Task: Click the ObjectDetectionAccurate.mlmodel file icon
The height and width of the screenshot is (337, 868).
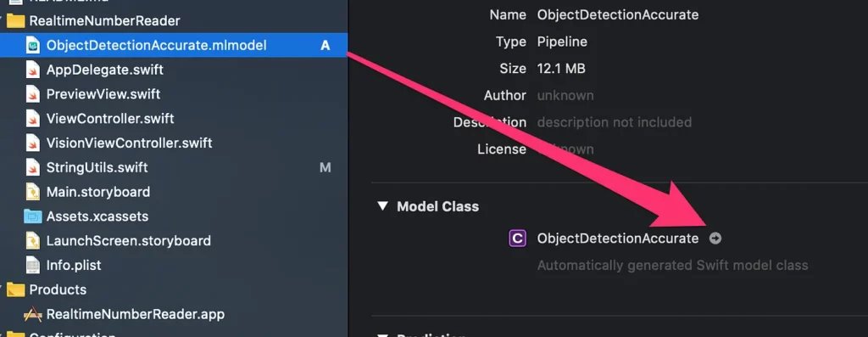Action: point(33,46)
